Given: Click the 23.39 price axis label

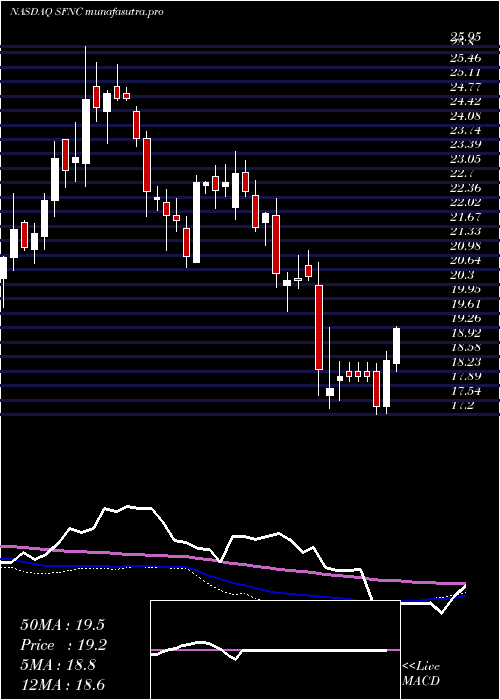Looking at the screenshot, I should (x=466, y=144).
